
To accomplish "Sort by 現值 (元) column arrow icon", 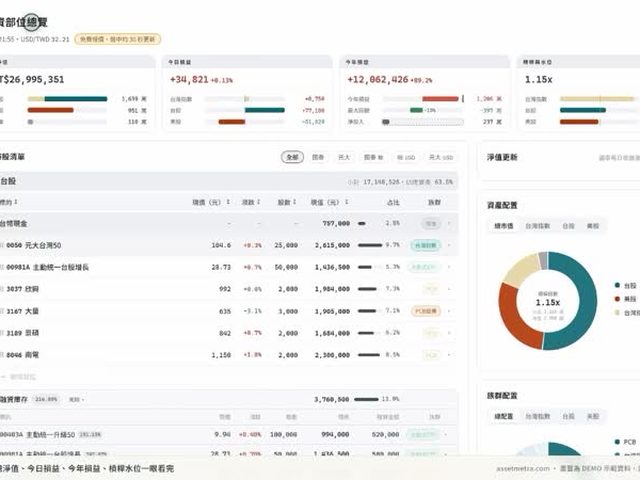I will click(347, 202).
